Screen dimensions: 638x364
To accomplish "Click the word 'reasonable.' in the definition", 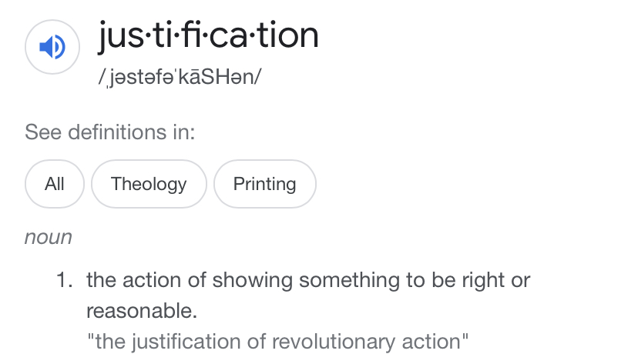I will (x=142, y=311).
